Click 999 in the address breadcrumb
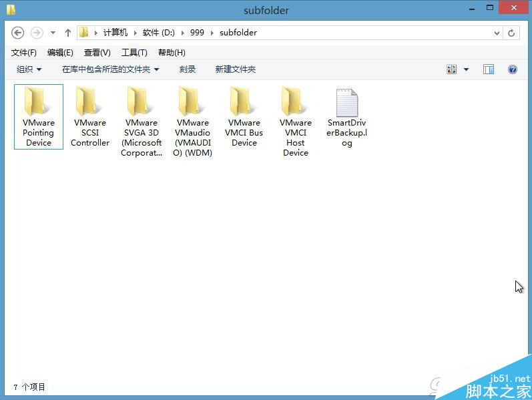The height and width of the screenshot is (400, 532). coord(196,33)
